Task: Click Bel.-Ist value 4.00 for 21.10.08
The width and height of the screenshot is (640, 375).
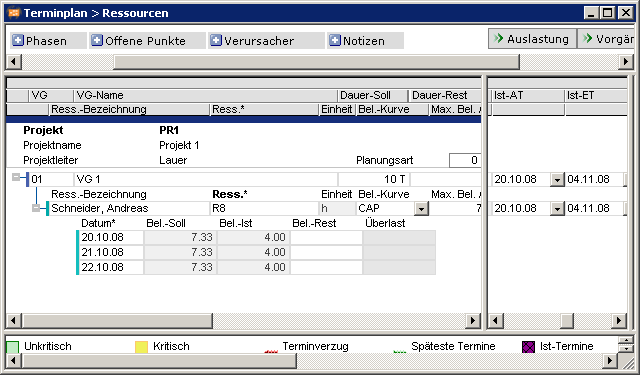Action: [253, 252]
